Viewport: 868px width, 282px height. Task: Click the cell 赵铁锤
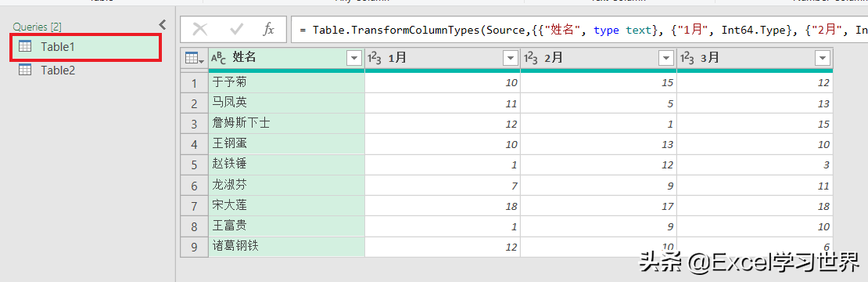pyautogui.click(x=286, y=165)
